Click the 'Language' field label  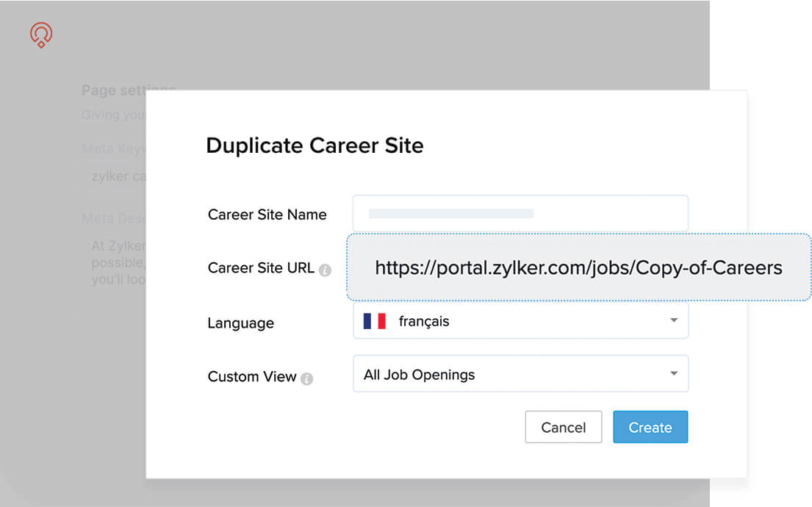coord(240,323)
